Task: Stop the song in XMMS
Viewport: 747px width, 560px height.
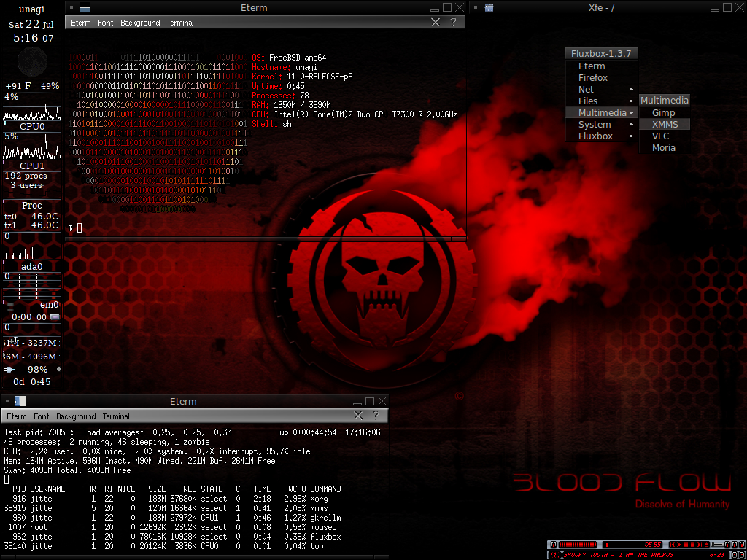Action: pyautogui.click(x=692, y=545)
